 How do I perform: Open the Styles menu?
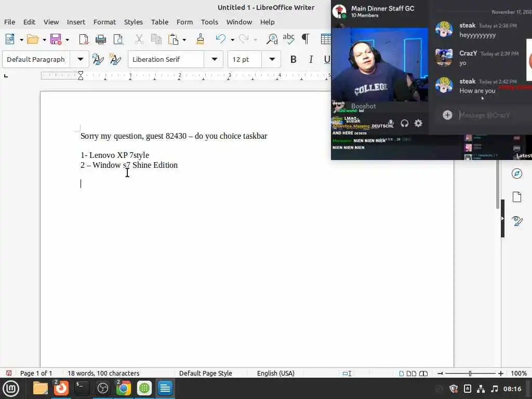[134, 22]
